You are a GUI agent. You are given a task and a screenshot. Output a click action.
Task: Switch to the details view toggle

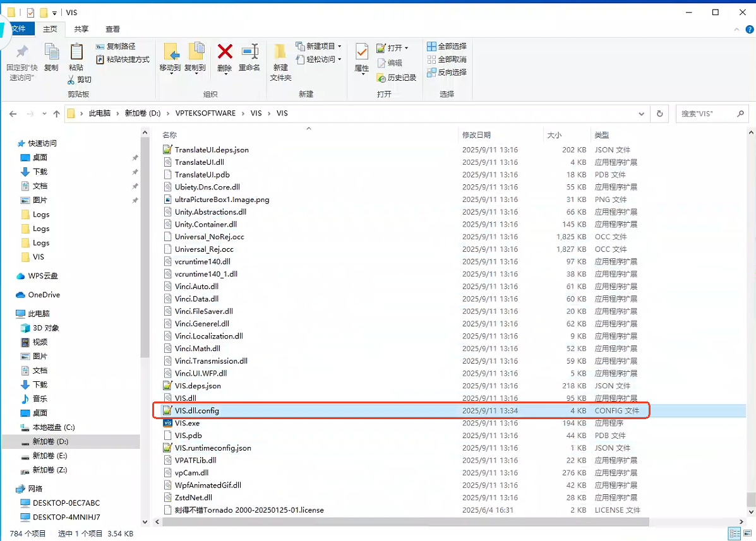pyautogui.click(x=735, y=533)
